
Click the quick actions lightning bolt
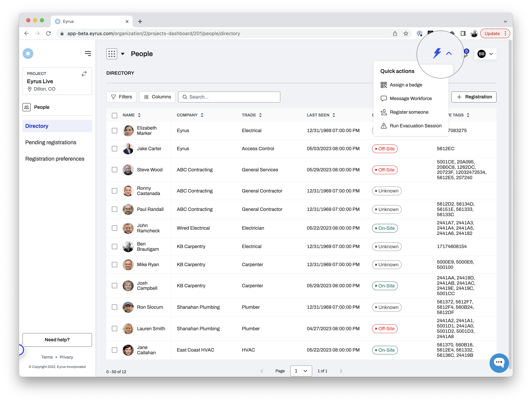[437, 53]
